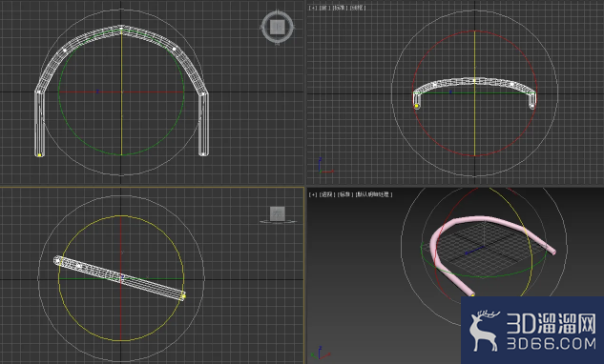Open the 透视 view label menu
Image resolution: width=604 pixels, height=364 pixels.
coord(326,194)
